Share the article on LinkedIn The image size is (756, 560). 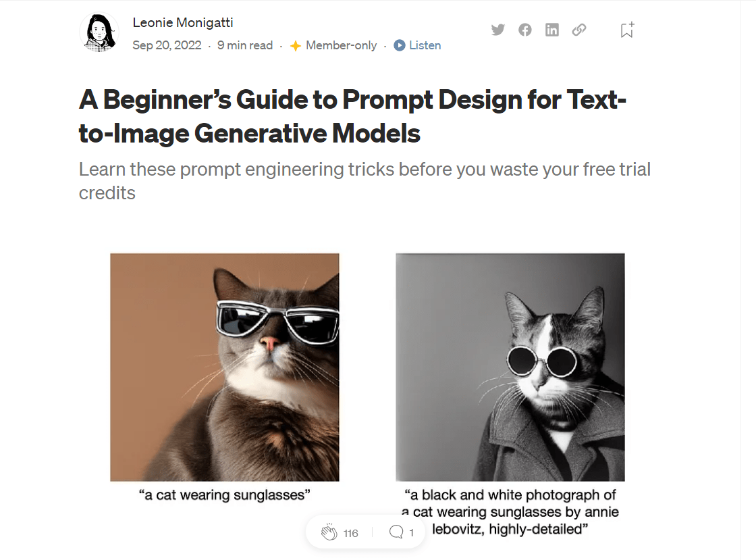[x=552, y=30]
